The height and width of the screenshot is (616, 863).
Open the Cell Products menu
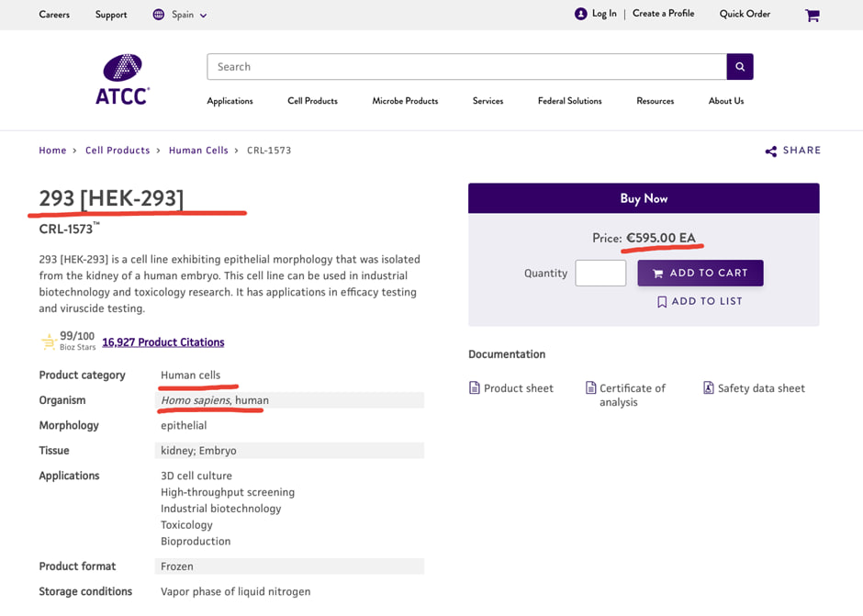point(312,101)
